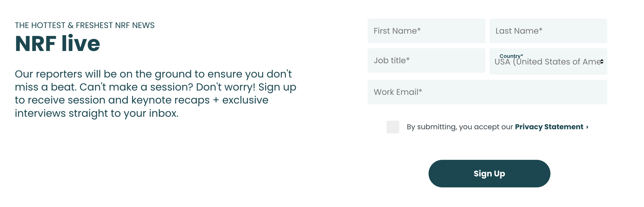644x207 pixels.
Task: Click the Country selector up-down arrows
Action: (602, 62)
